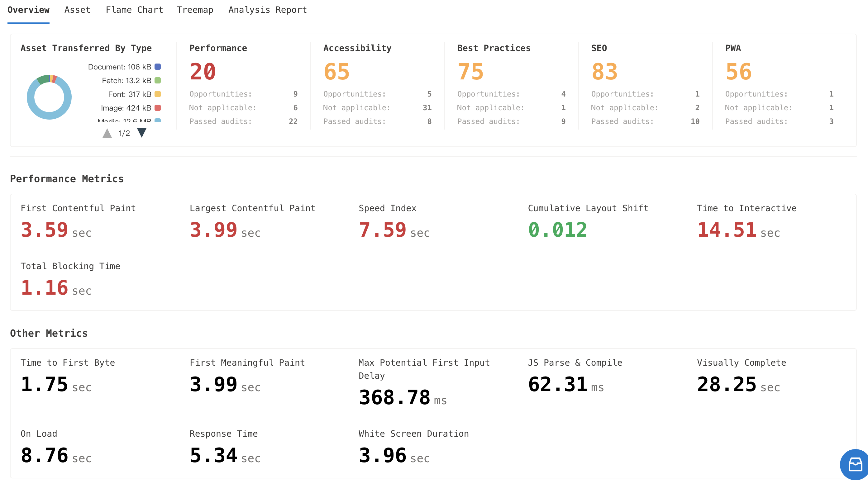Viewport: 868px width, 484px height.
Task: Toggle Image legend color swatch
Action: (x=158, y=108)
